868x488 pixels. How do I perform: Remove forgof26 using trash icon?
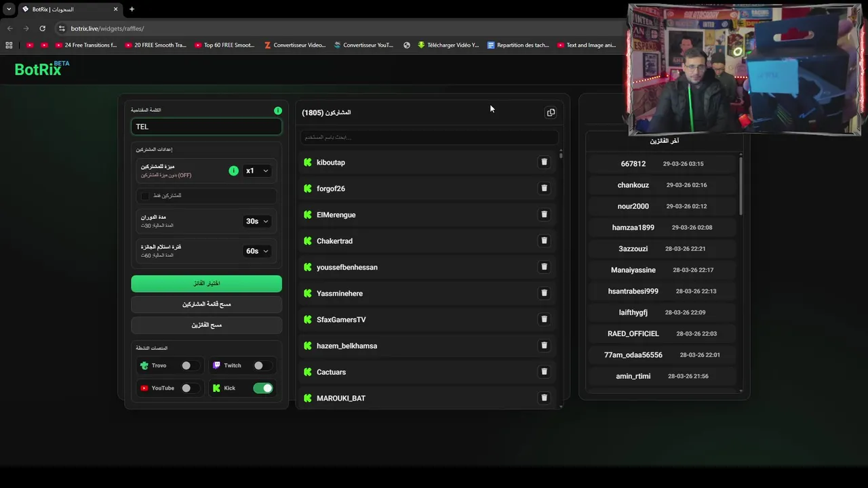click(x=544, y=188)
